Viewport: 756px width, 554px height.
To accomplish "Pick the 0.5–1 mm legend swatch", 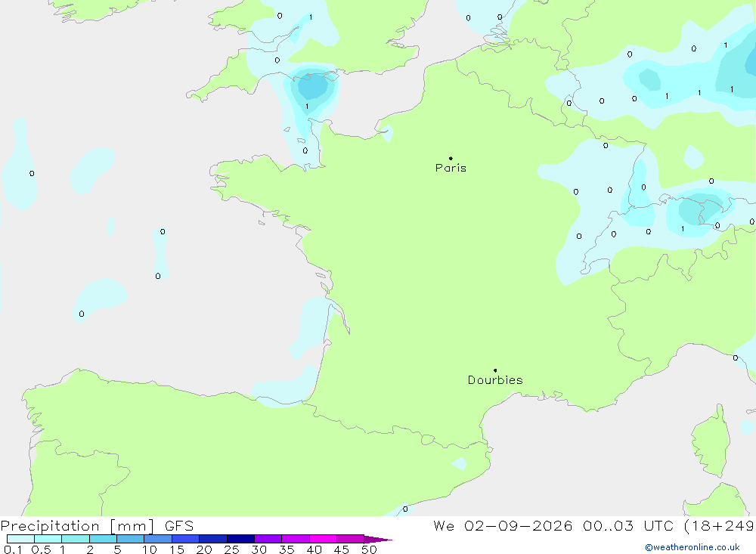I will pyautogui.click(x=48, y=539).
